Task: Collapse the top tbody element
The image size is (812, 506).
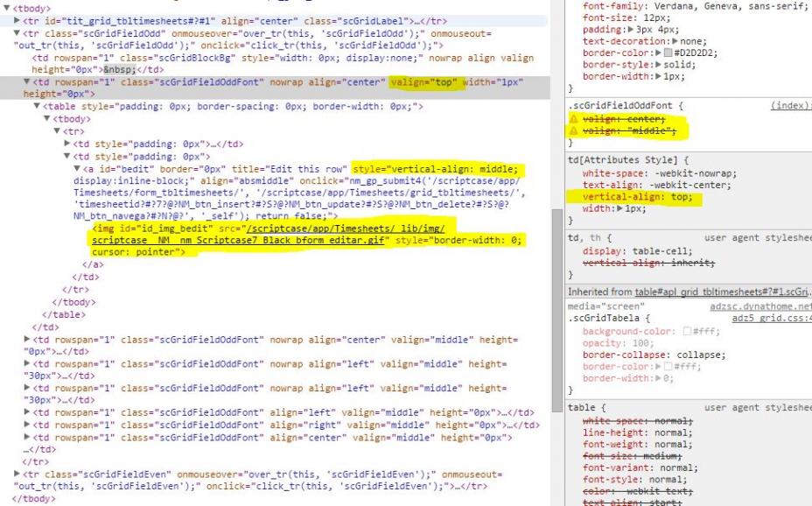Action: 6,9
